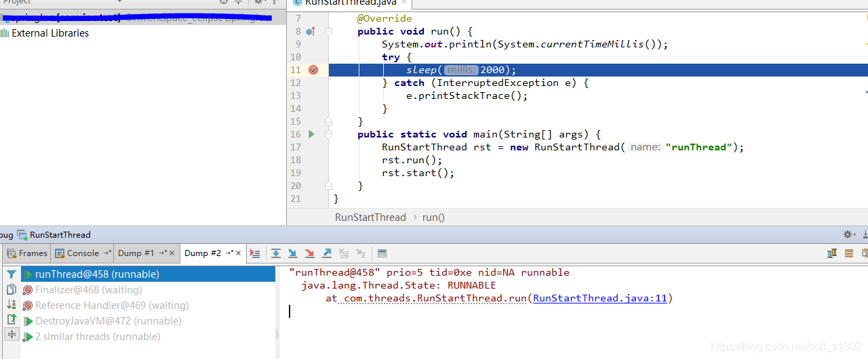
Task: Select the runThread@458 (runnable) thread
Action: [x=149, y=274]
